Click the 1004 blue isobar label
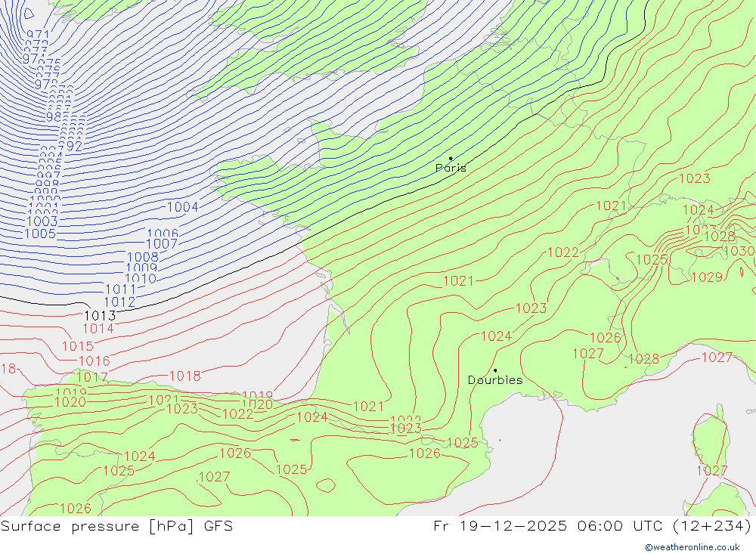Viewport: 756px width, 554px height. (x=182, y=207)
